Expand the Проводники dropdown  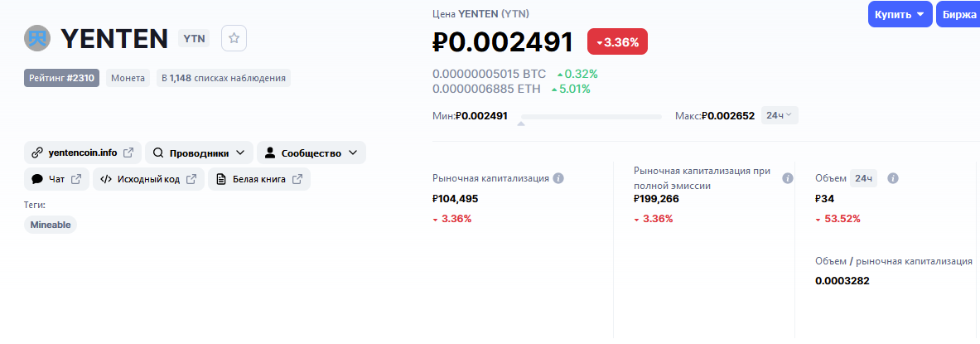pyautogui.click(x=199, y=153)
